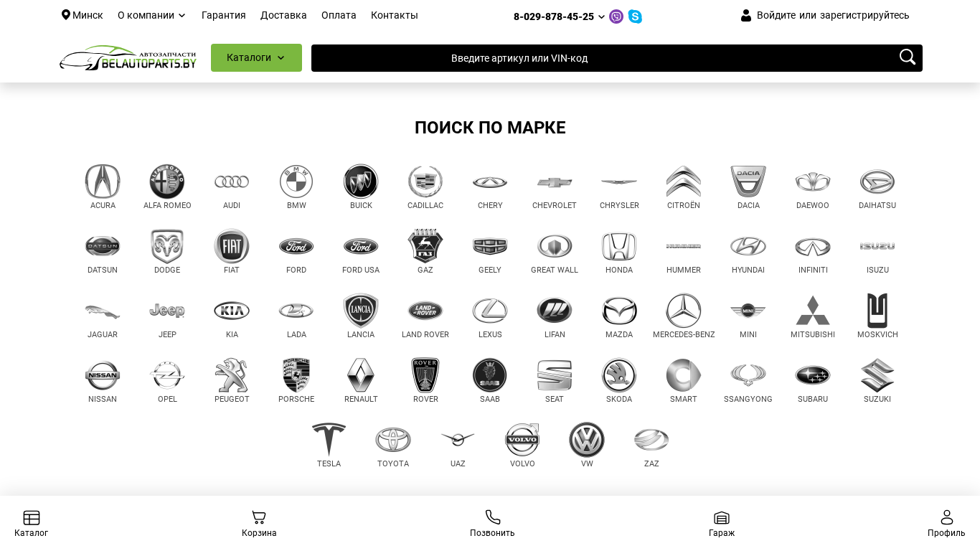
Task: Open the Гарантия page
Action: [x=224, y=15]
